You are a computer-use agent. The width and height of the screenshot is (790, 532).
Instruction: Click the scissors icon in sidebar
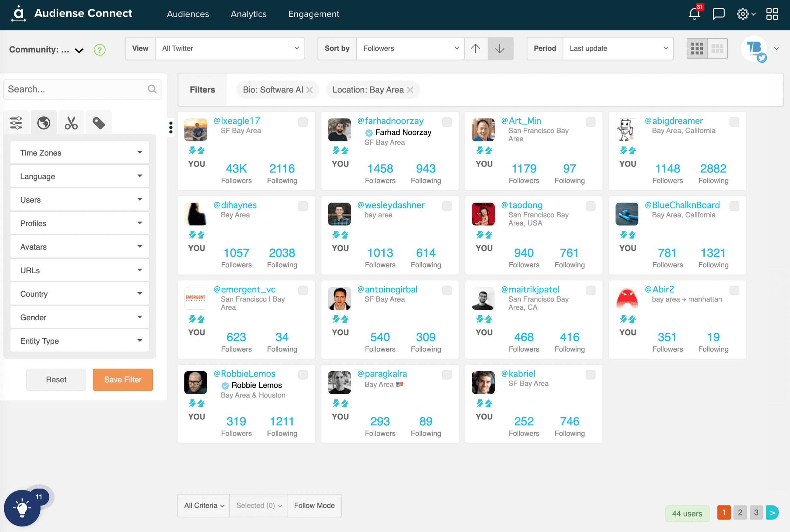(71, 123)
